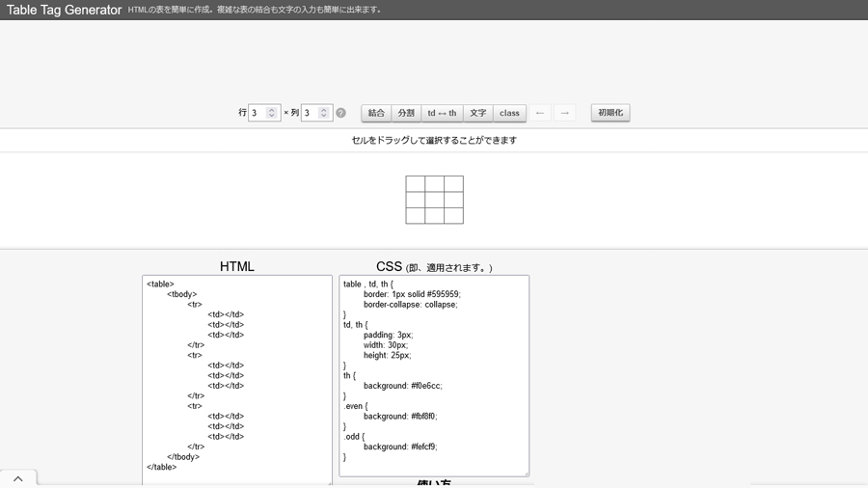The height and width of the screenshot is (488, 868).
Task: Click the undo left arrow
Action: (540, 113)
